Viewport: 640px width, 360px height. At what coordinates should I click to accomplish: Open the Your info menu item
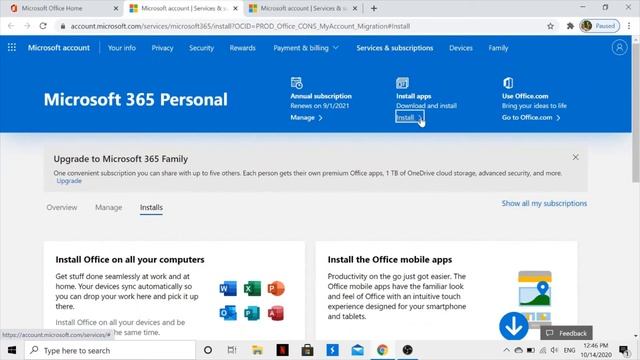[122, 48]
